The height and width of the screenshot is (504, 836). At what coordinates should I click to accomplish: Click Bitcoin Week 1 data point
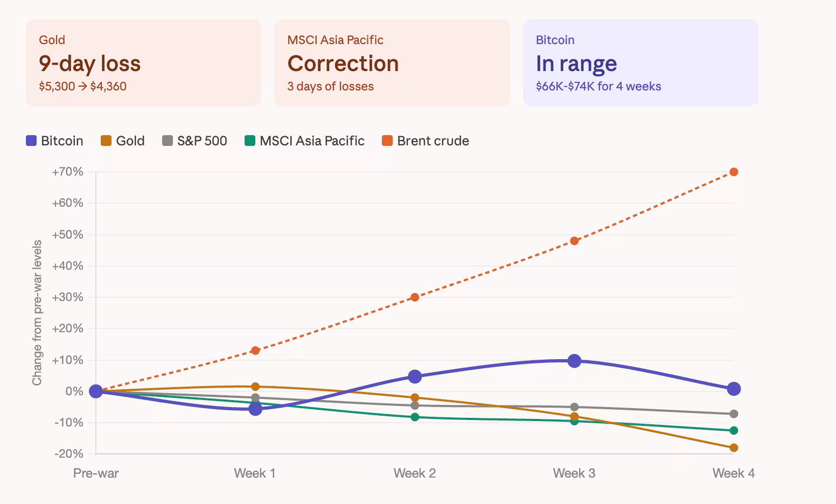(x=255, y=409)
